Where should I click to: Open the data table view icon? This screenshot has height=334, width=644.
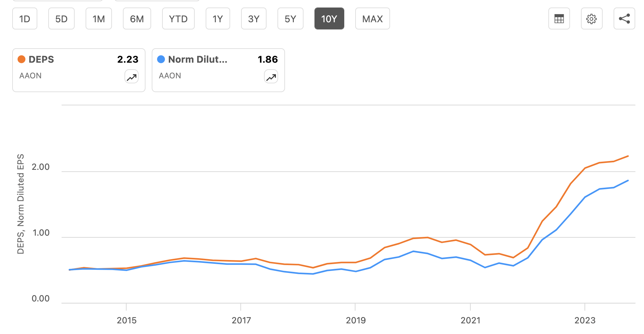tap(559, 19)
